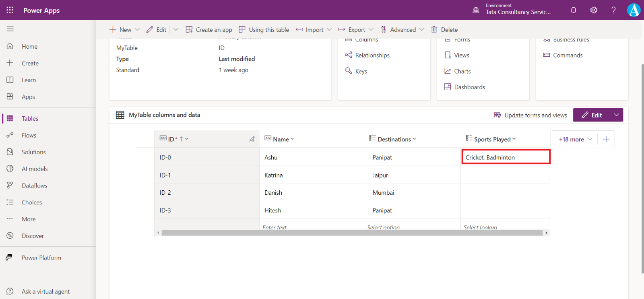Go to Solutions in the sidebar

click(33, 152)
